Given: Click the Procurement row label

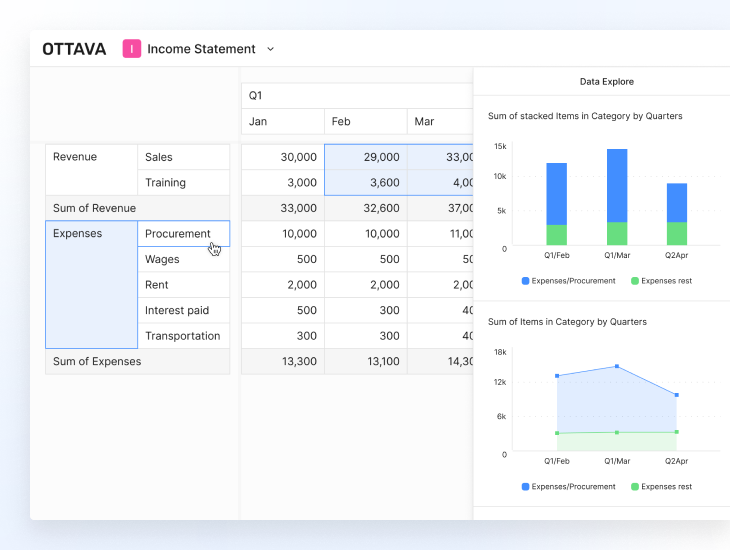Looking at the screenshot, I should [x=178, y=234].
